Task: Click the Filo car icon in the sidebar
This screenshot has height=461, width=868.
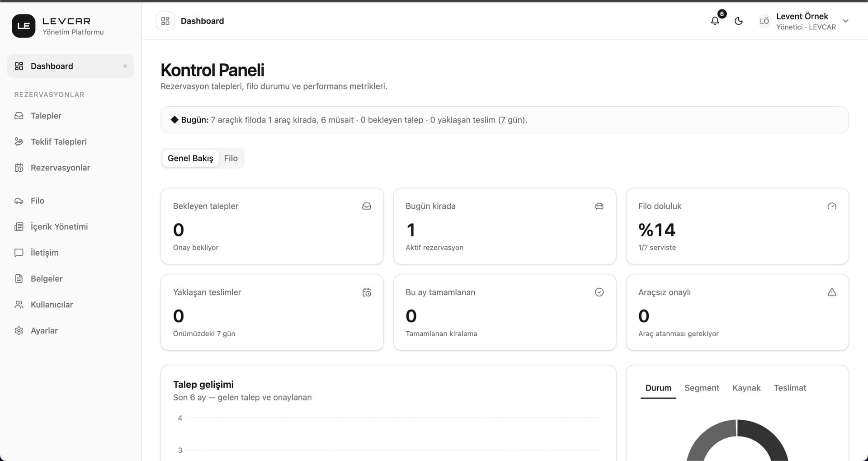Action: coord(19,201)
